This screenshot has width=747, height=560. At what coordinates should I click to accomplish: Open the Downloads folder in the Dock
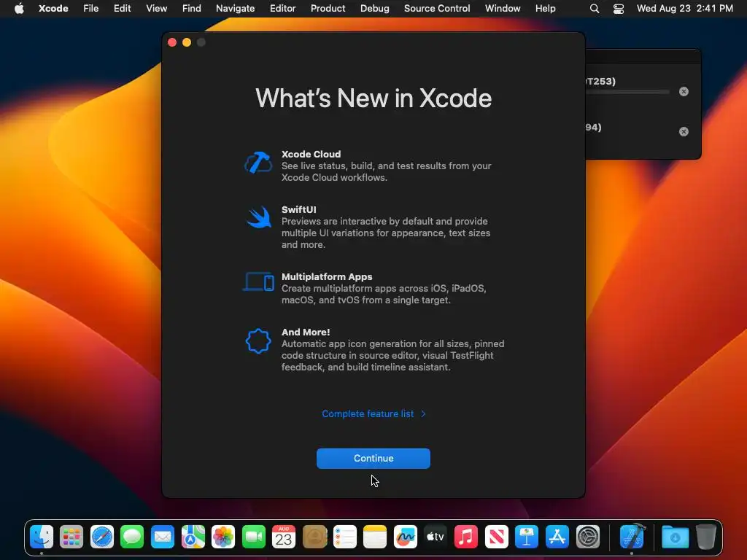[x=675, y=537]
